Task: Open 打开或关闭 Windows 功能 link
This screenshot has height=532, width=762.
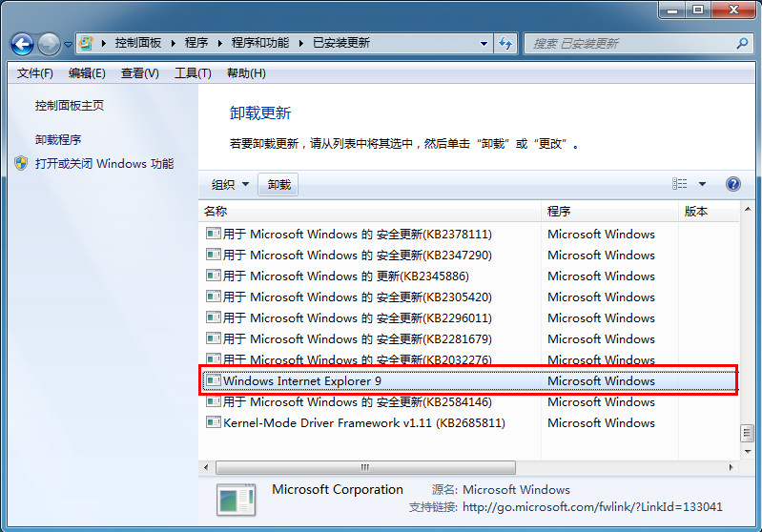Action: 105,164
